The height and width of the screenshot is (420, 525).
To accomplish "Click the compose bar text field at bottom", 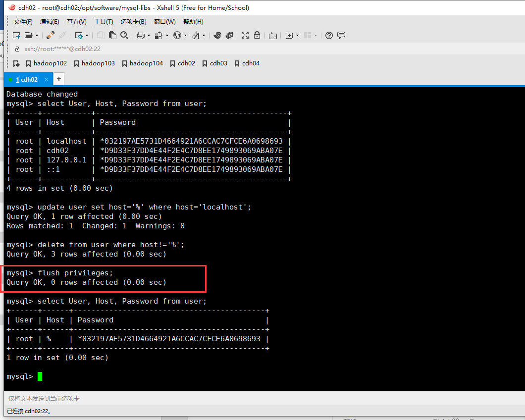I will tap(264, 399).
